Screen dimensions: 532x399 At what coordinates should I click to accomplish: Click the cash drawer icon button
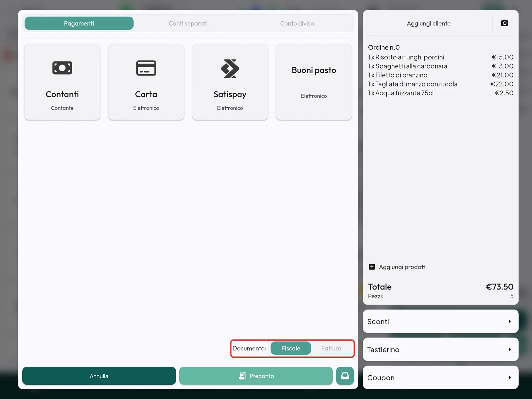tap(345, 376)
